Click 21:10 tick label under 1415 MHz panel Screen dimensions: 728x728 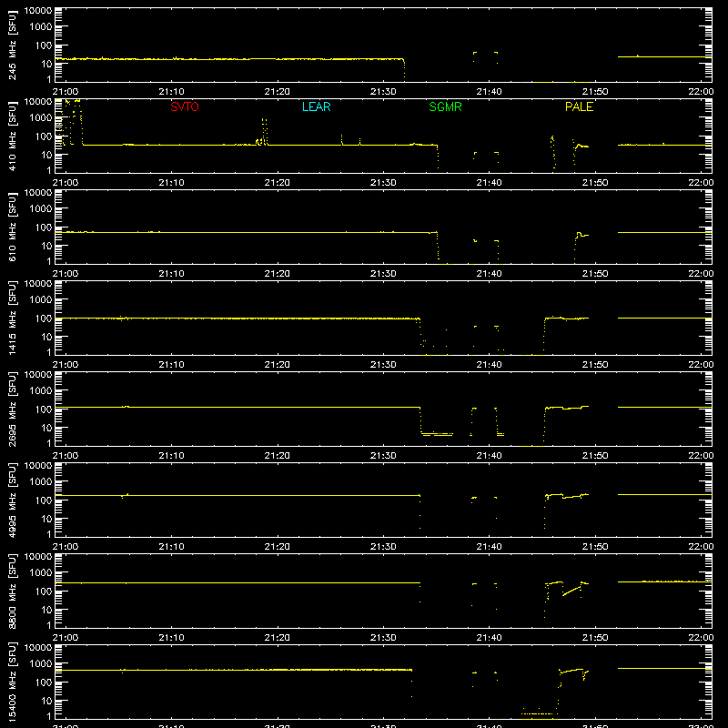pos(171,365)
